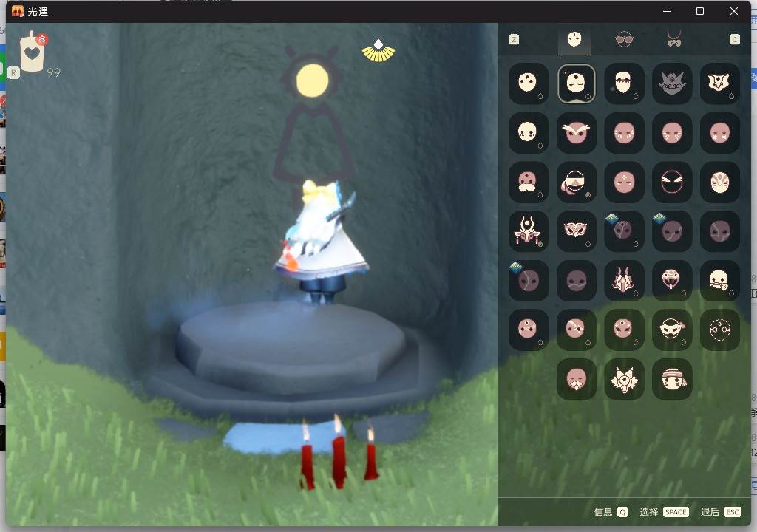Equip the owl mask with feathered brows
This screenshot has height=532, width=757.
(x=576, y=132)
